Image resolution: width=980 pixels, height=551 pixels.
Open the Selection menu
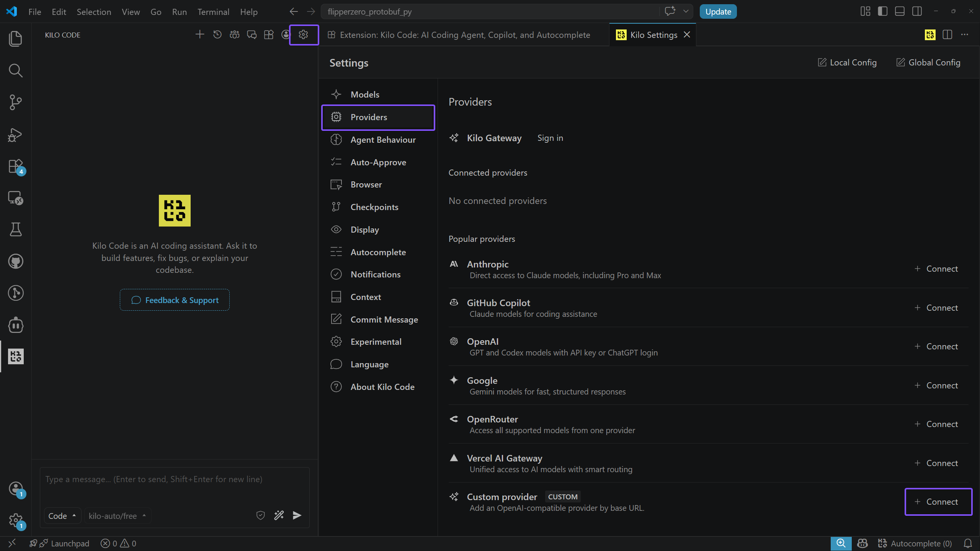tap(94, 12)
